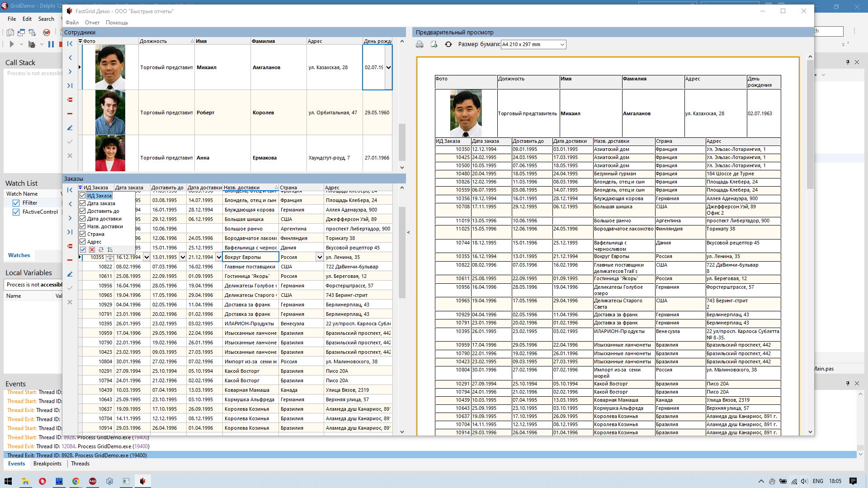Toggle the Дата заказа column checkbox
Screen dimensions: 868x488
point(83,203)
